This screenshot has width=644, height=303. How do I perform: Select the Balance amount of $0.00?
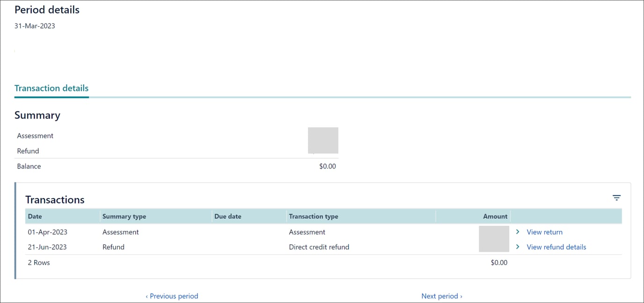[x=327, y=166]
